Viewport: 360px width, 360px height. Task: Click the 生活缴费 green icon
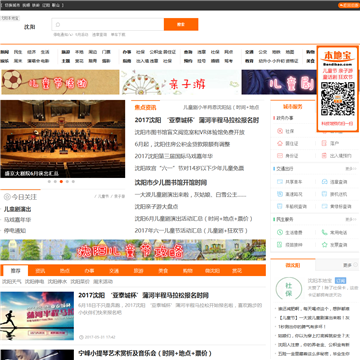pos(280,233)
